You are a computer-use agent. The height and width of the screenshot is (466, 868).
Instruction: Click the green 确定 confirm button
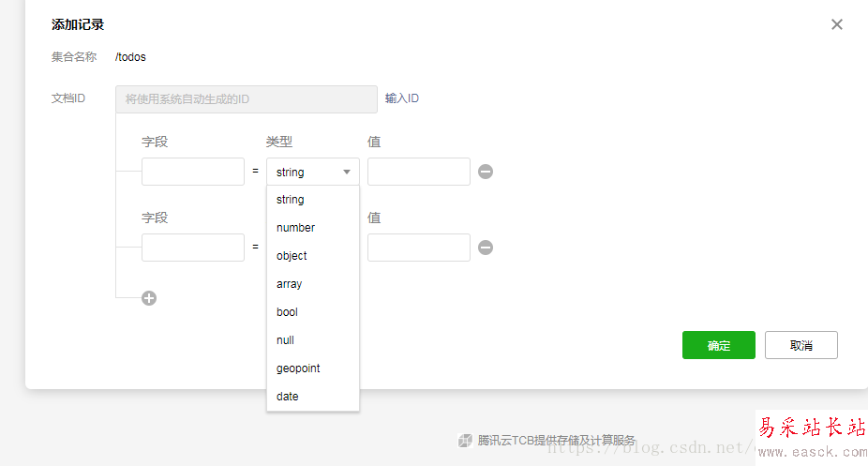click(719, 345)
